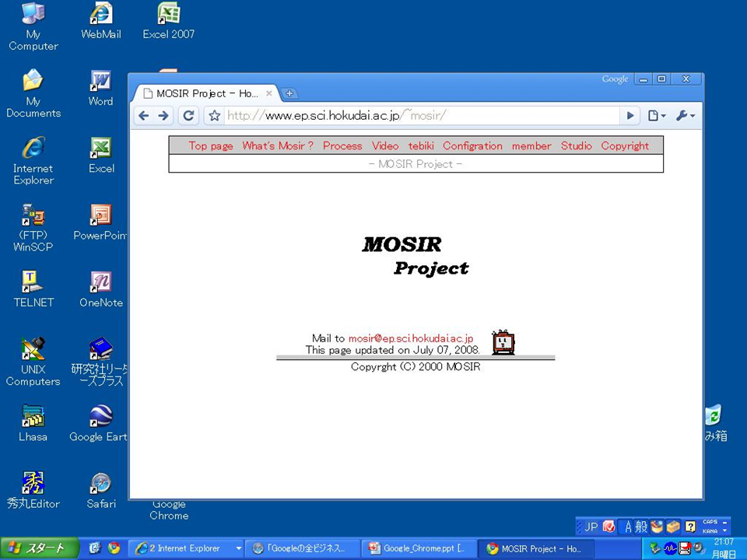The image size is (747, 560).
Task: Click mosir@ep.sci.hokudai.ac.jp mail link
Action: coord(411,338)
